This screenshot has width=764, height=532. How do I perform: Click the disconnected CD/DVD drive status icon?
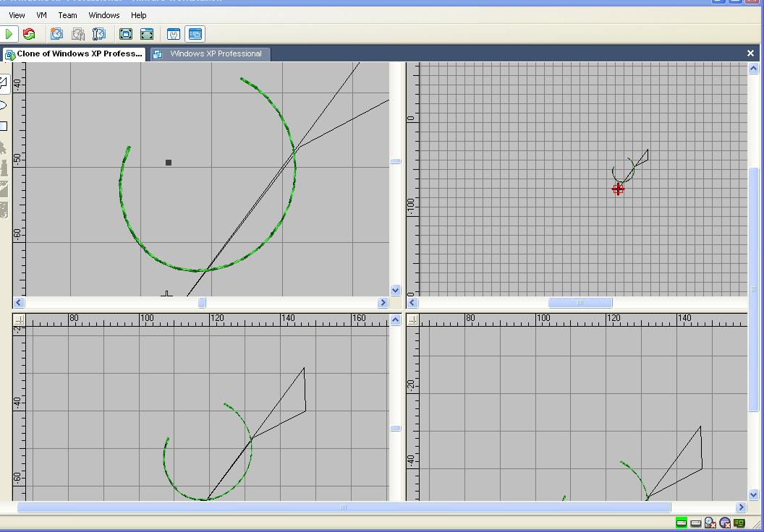pos(710,523)
